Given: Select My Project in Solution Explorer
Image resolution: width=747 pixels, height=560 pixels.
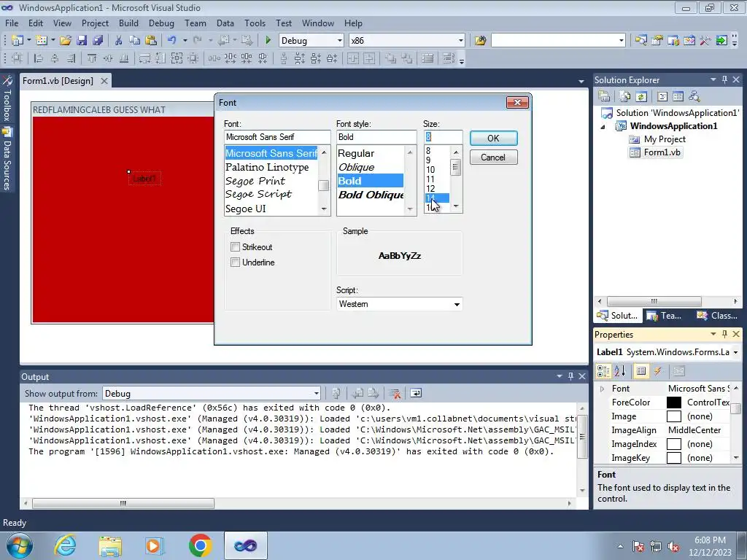Looking at the screenshot, I should pos(664,139).
